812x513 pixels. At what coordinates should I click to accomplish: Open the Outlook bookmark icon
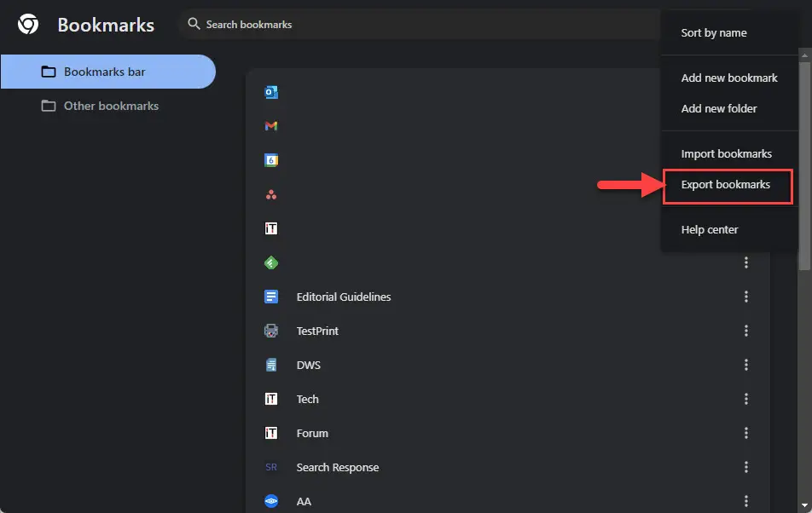[271, 92]
